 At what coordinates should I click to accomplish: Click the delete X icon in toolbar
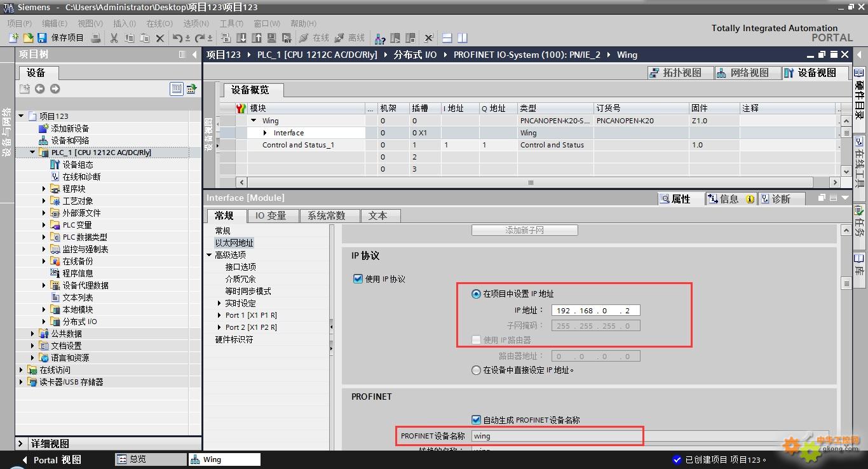[x=160, y=38]
